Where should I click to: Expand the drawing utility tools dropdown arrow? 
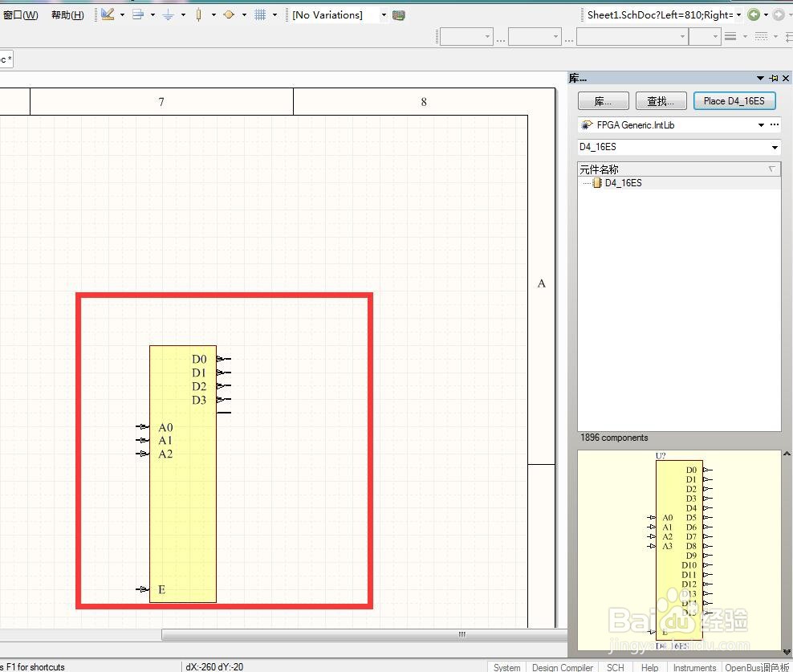(122, 15)
